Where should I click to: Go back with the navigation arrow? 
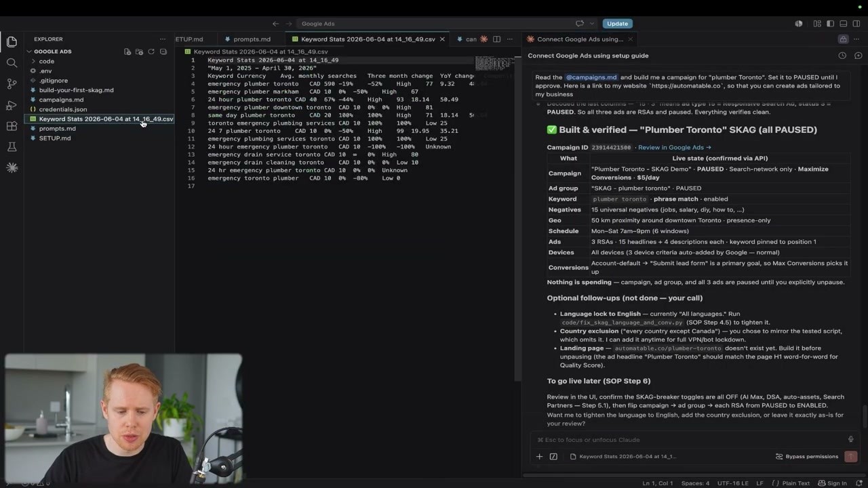click(x=275, y=24)
